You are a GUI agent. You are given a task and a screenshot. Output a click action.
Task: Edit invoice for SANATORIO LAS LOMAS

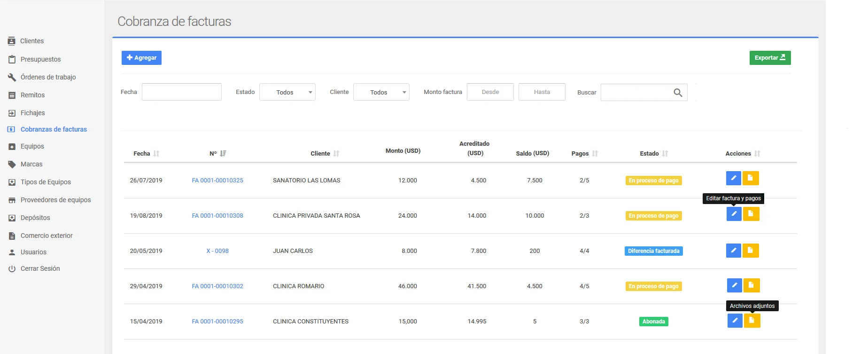[x=733, y=178]
